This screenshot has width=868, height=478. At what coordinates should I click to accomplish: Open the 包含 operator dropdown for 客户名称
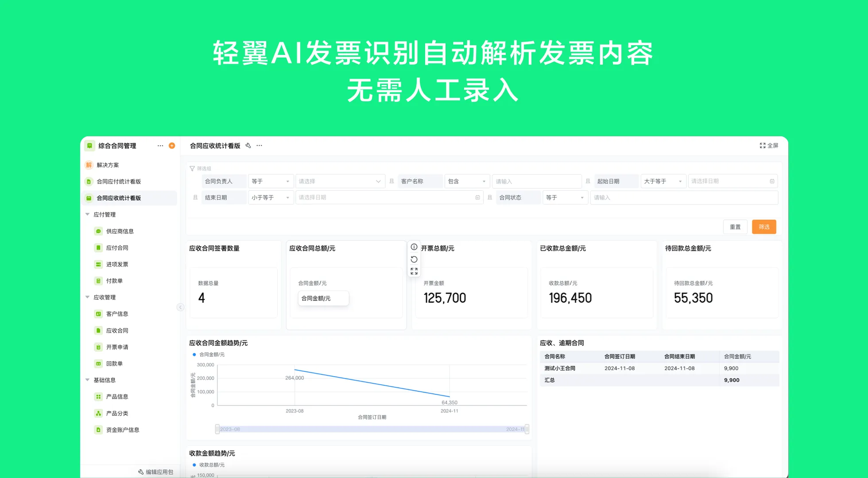click(467, 181)
